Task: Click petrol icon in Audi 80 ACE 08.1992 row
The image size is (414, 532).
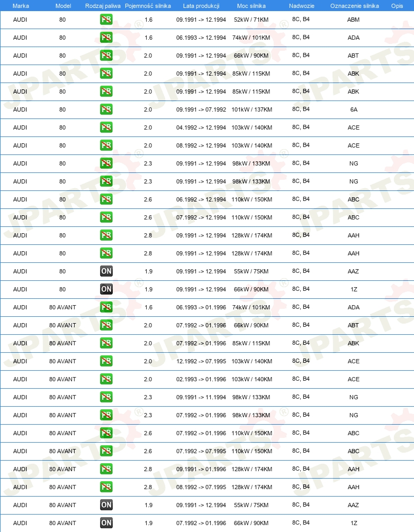Action: (106, 145)
